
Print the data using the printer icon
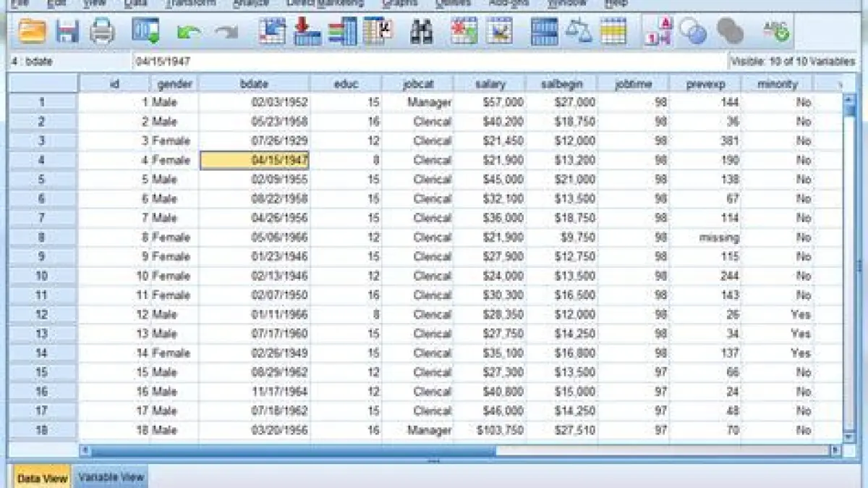[102, 31]
